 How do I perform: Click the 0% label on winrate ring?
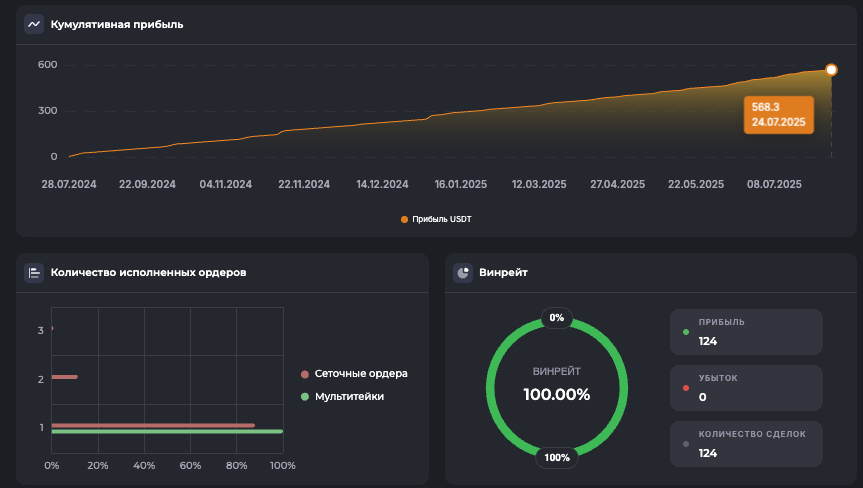coord(557,318)
